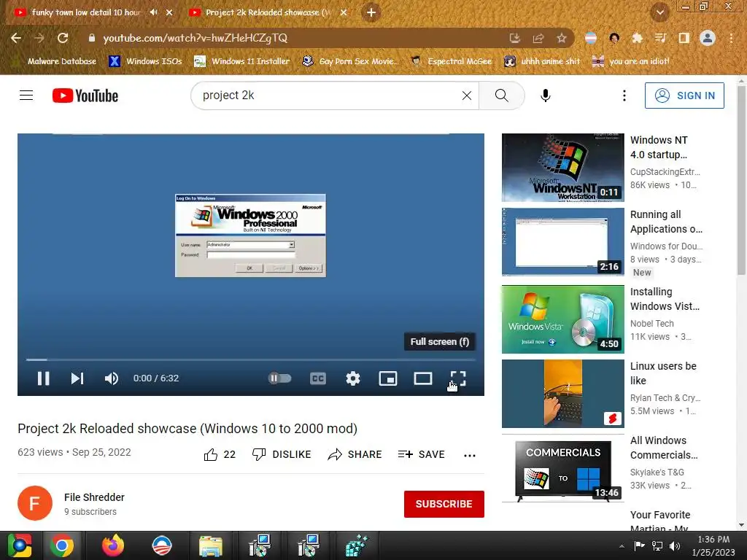747x560 pixels.
Task: Open the YouTube hamburger guide menu
Action: coord(26,96)
